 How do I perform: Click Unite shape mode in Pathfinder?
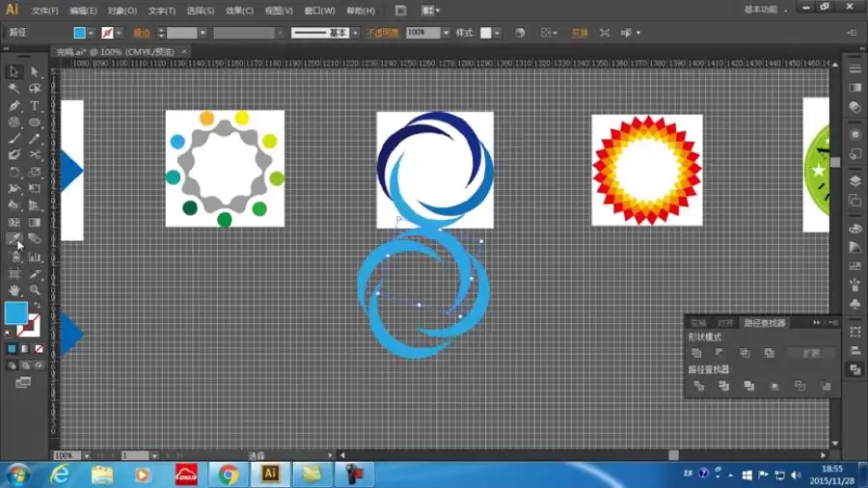coord(696,352)
